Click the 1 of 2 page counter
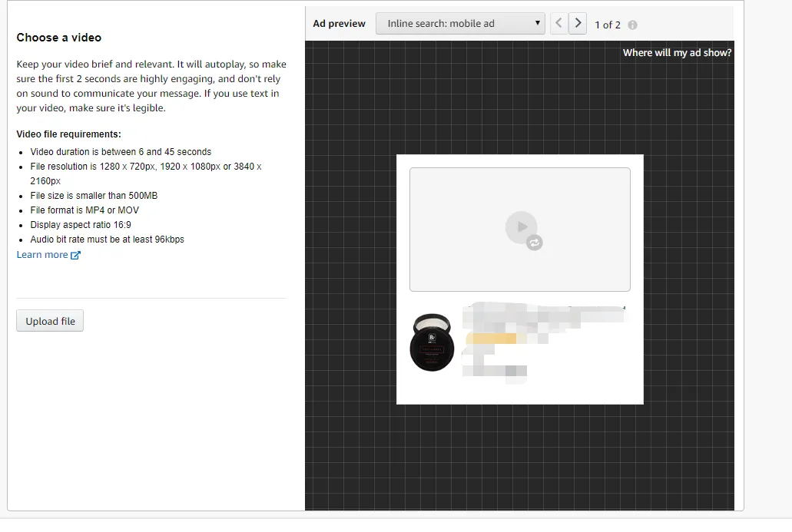792x532 pixels. click(x=608, y=25)
